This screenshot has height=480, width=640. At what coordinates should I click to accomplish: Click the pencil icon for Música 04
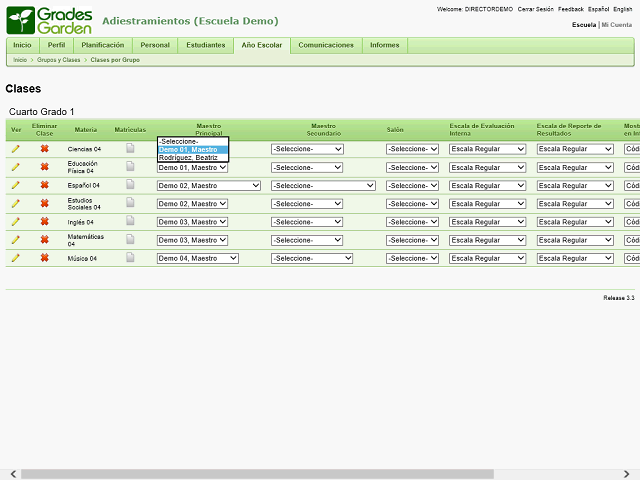(x=16, y=258)
